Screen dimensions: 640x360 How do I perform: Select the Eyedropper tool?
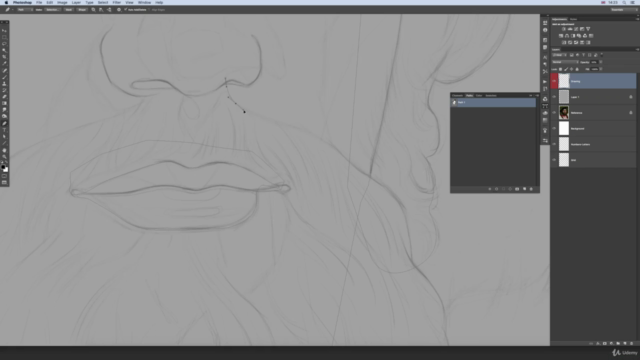4,63
